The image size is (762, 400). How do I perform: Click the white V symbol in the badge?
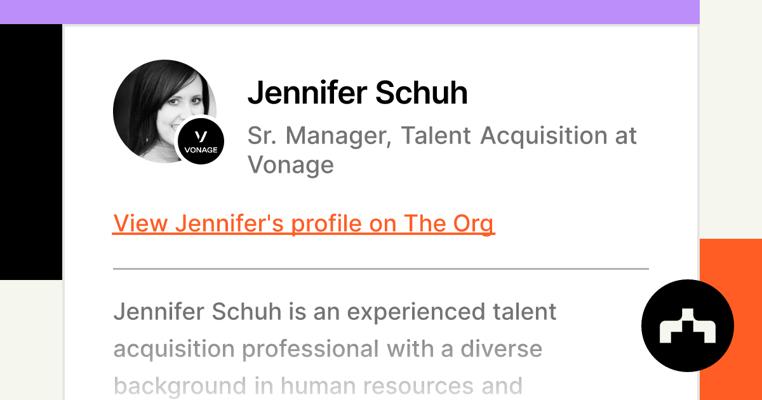tap(200, 135)
